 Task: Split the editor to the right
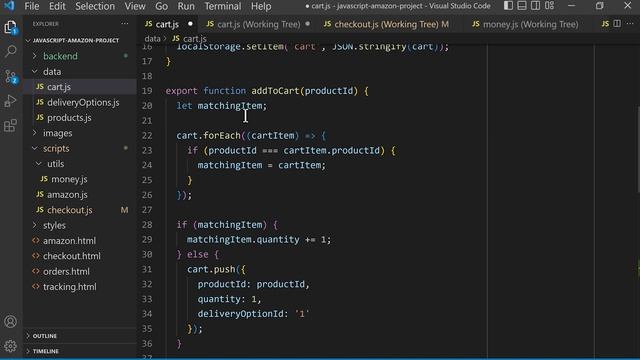tap(617, 24)
